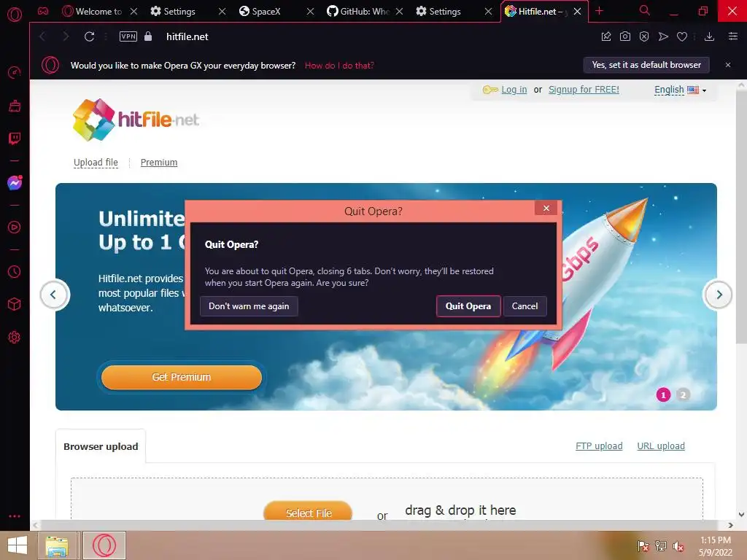The width and height of the screenshot is (747, 560).
Task: Open GX Cleaner sidebar icon
Action: 15,106
